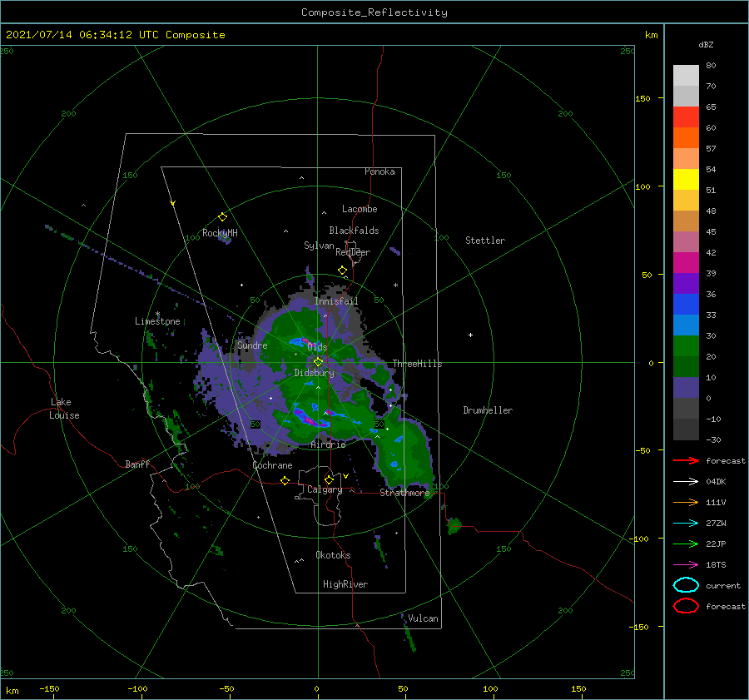Image resolution: width=749 pixels, height=700 pixels.
Task: Click the Vulcan town label
Action: coord(423,618)
